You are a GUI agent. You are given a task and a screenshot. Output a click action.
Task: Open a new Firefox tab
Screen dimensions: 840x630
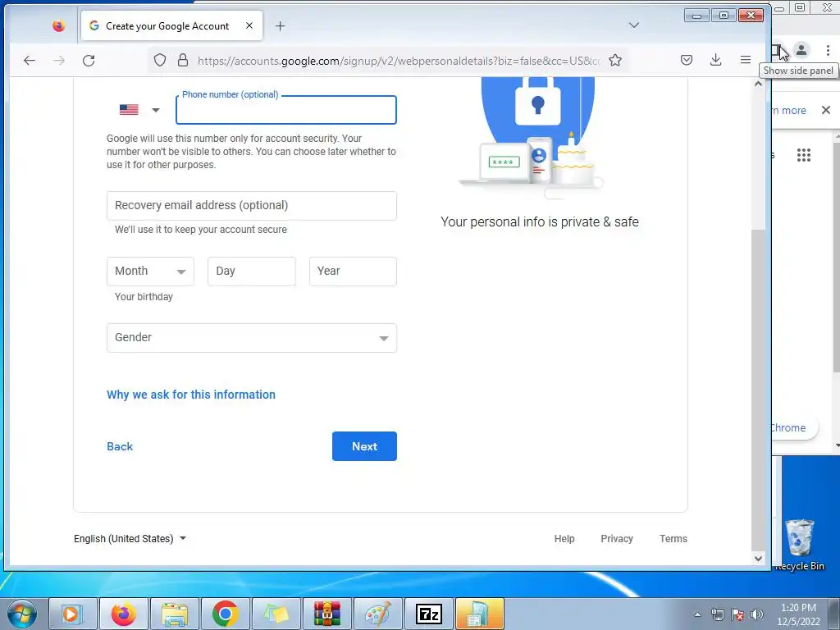(281, 25)
